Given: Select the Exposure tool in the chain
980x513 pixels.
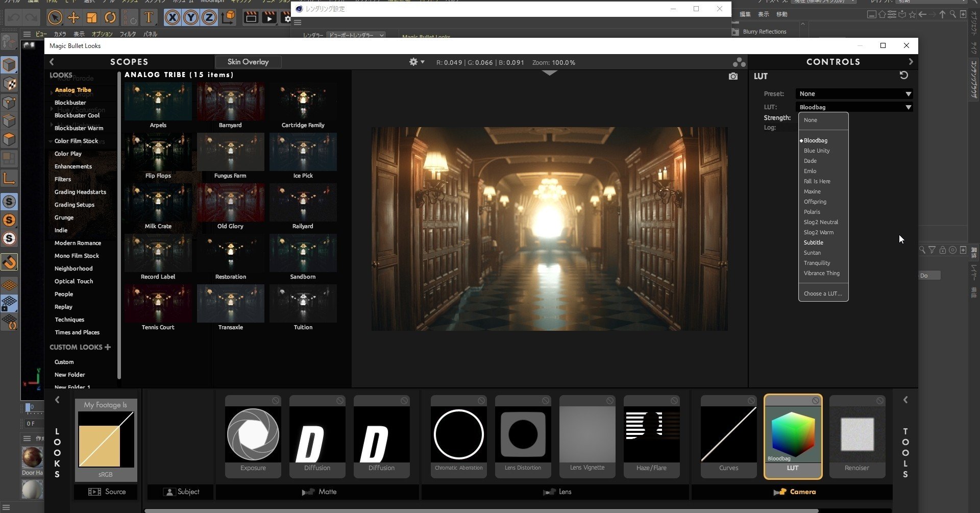Looking at the screenshot, I should (x=253, y=436).
